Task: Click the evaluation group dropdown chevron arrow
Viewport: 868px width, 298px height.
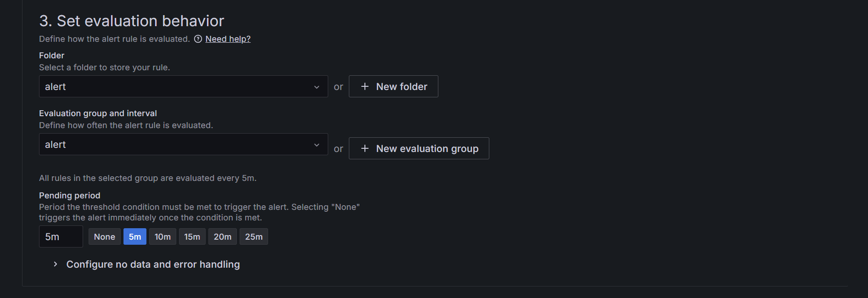Action: pyautogui.click(x=317, y=145)
